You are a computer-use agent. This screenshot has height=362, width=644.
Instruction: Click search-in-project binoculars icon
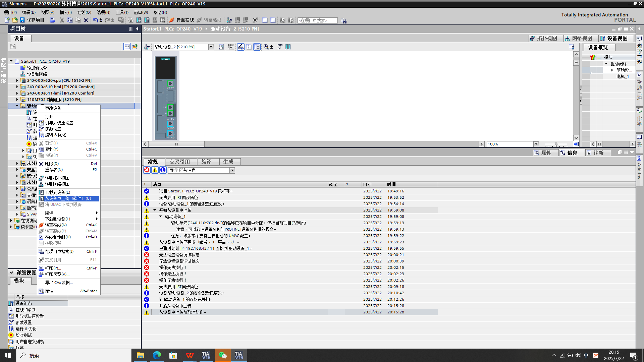click(x=343, y=20)
